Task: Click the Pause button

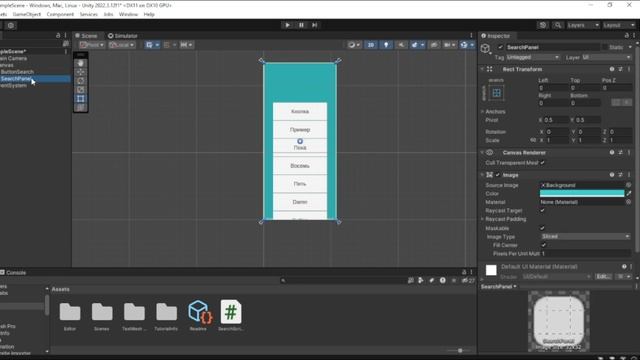Action: [x=301, y=25]
